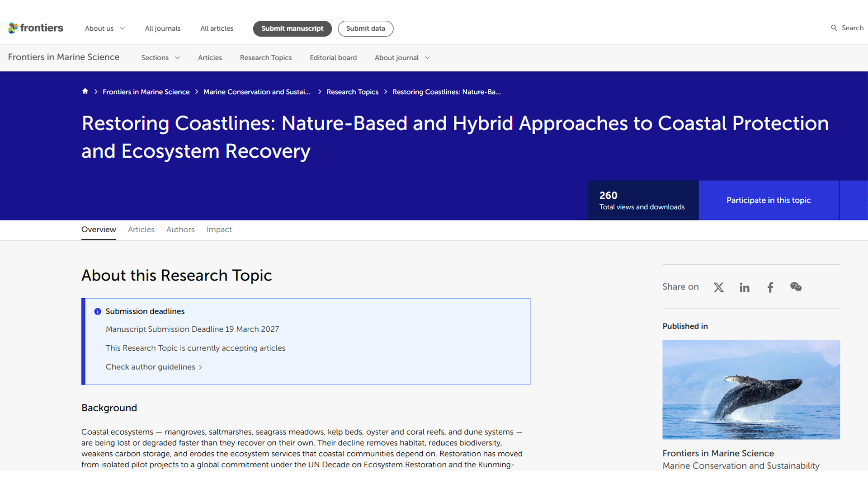This screenshot has width=868, height=488.
Task: Click the Frontiers logo
Action: tap(36, 28)
